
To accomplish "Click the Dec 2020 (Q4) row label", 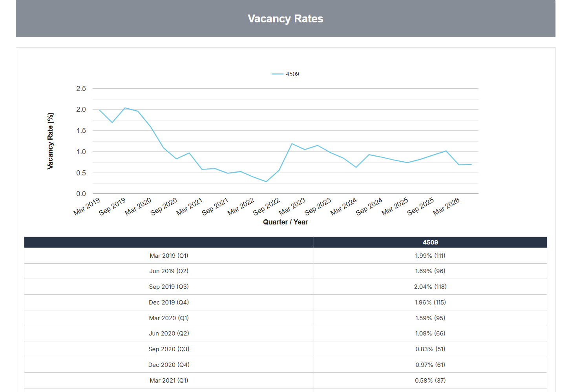I will click(x=169, y=365).
